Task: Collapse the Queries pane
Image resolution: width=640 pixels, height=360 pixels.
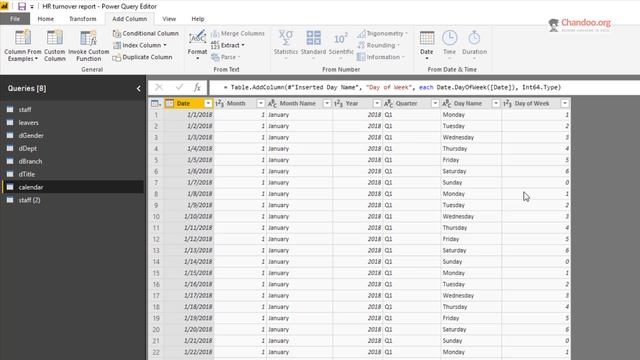Action: (139, 89)
